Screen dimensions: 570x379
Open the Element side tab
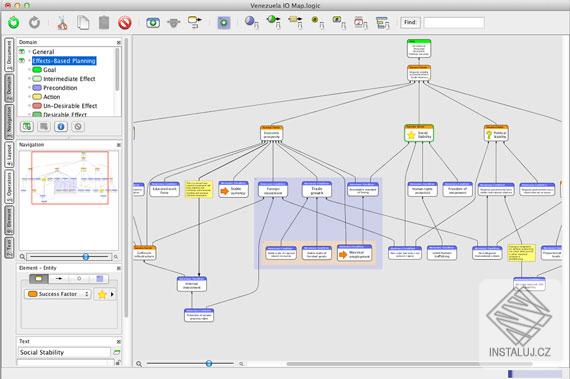[x=9, y=221]
